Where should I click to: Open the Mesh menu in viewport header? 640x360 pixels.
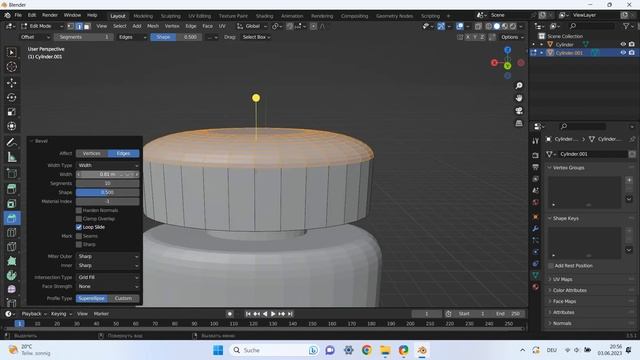pyautogui.click(x=153, y=26)
